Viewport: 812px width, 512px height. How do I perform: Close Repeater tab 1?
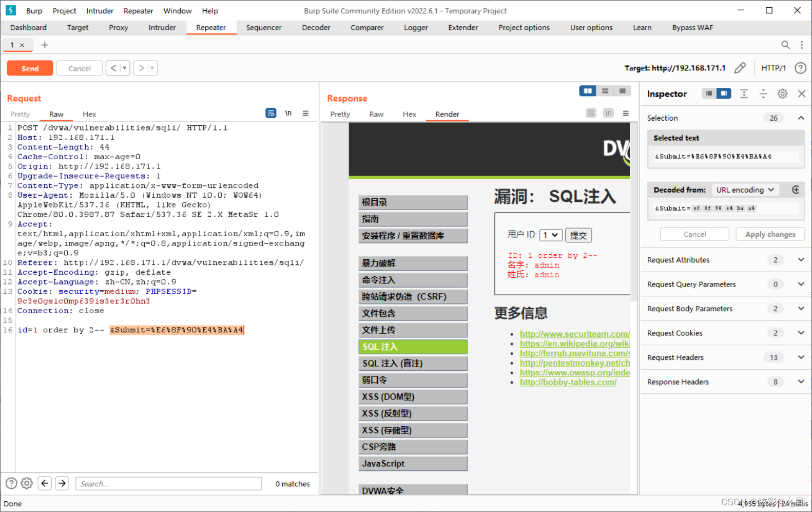click(x=22, y=45)
